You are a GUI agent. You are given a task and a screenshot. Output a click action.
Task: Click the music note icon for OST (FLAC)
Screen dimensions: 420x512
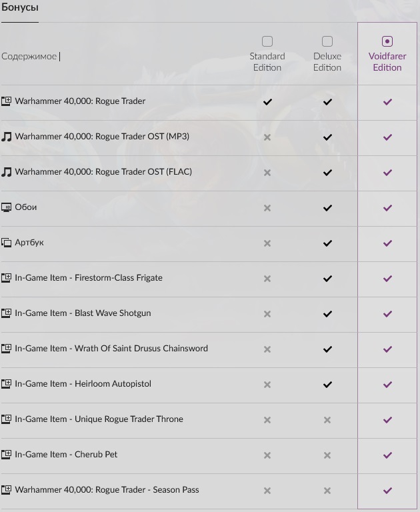(7, 172)
